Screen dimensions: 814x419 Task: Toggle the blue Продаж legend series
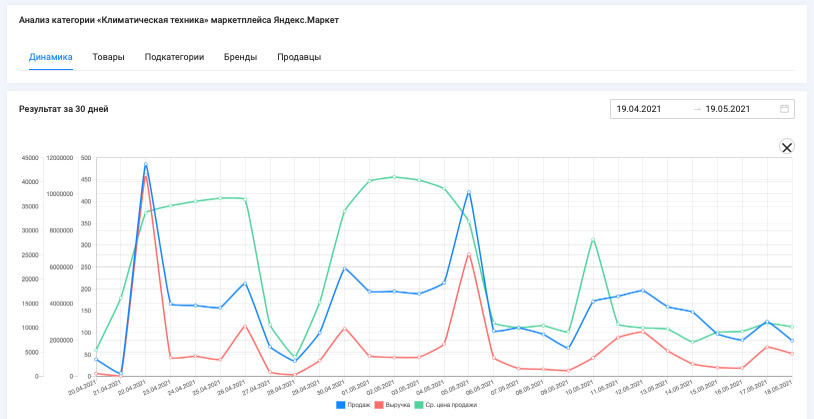point(354,404)
